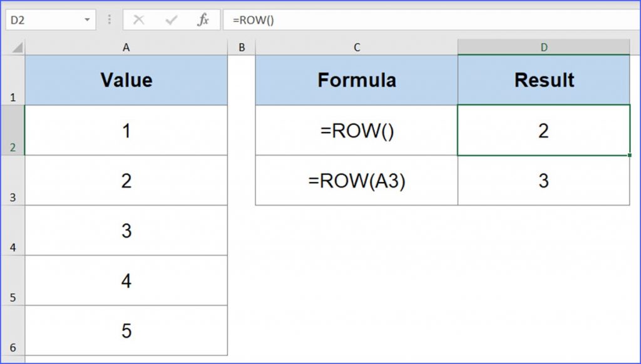Click the dotted separator beside the Name Box

click(109, 19)
